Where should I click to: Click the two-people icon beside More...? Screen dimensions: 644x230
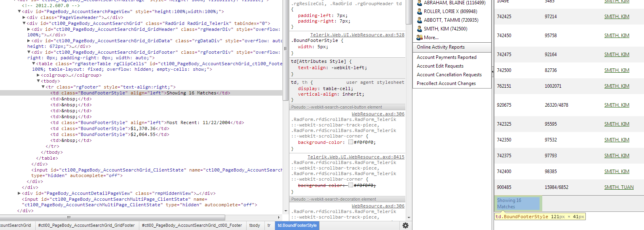(420, 38)
